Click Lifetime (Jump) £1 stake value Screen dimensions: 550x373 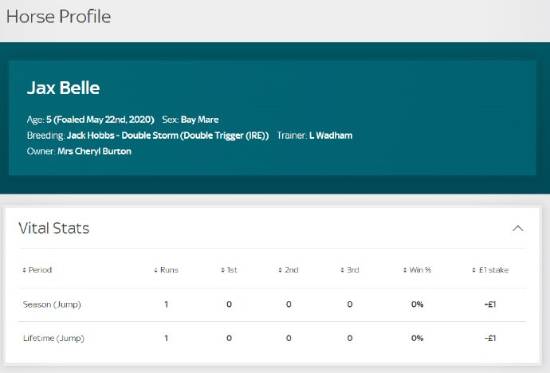pyautogui.click(x=490, y=338)
